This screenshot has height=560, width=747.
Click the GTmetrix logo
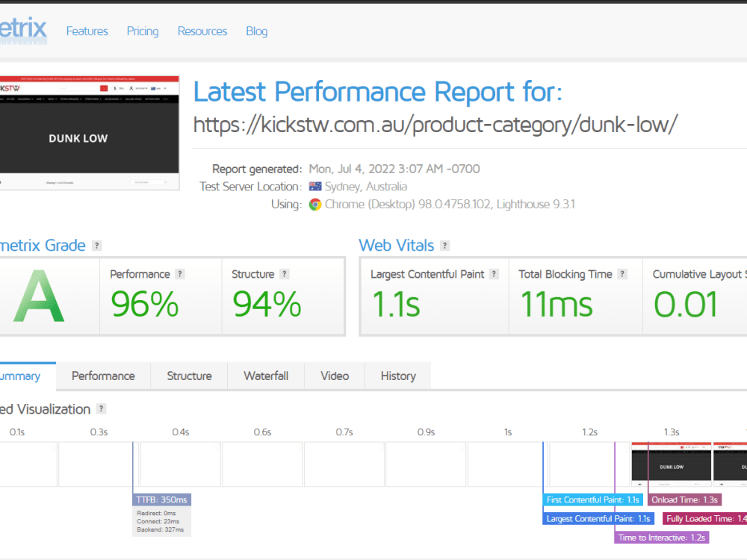pos(23,30)
